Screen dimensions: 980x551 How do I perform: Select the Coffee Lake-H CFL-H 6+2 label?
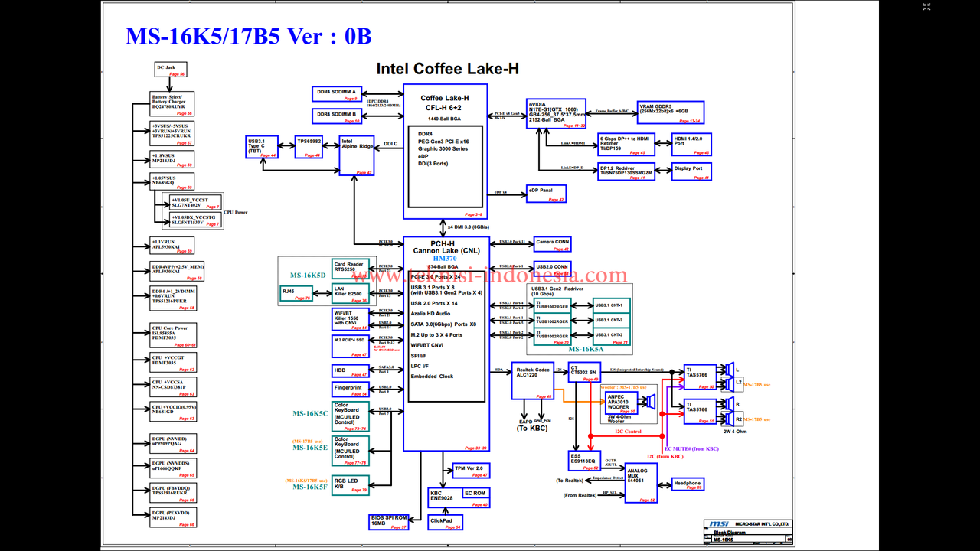[x=444, y=103]
